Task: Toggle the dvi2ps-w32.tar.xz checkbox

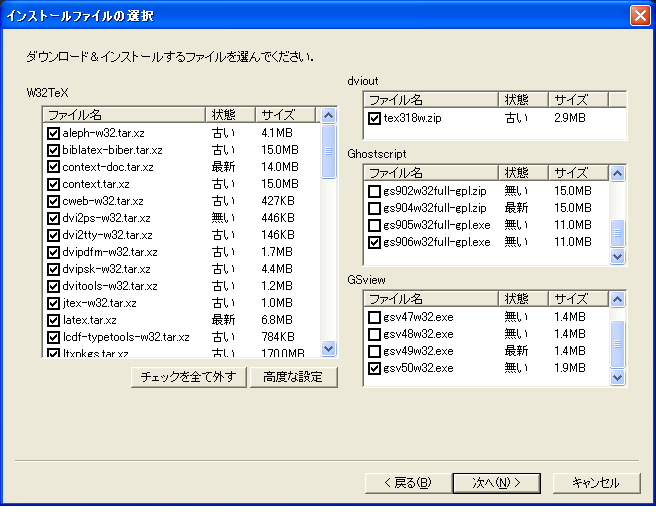Action: 53,218
